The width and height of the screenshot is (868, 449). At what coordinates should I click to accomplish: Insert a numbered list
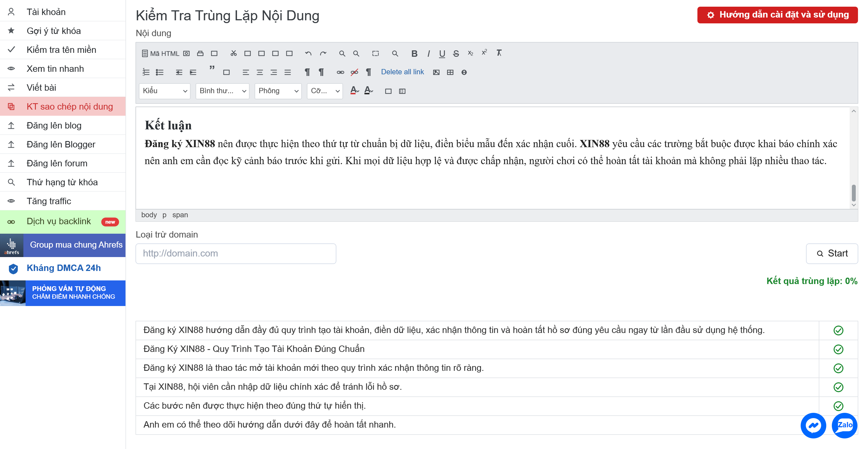pos(146,72)
